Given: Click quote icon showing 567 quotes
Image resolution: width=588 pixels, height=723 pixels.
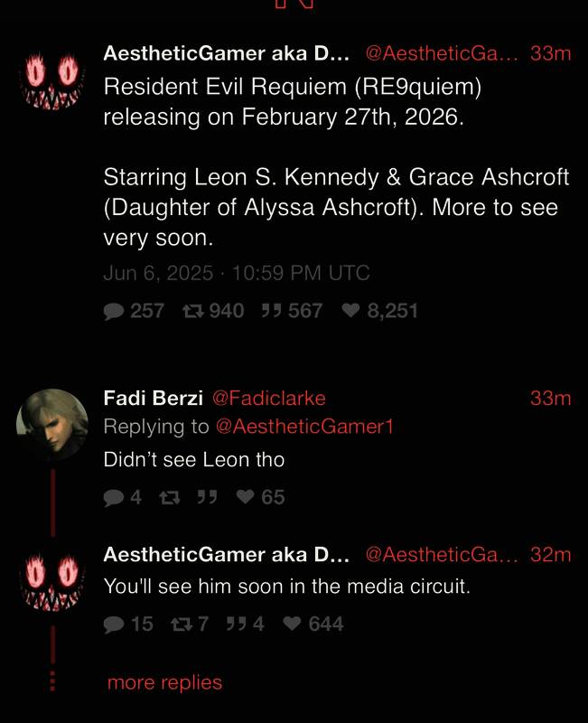Looking at the screenshot, I should click(270, 311).
